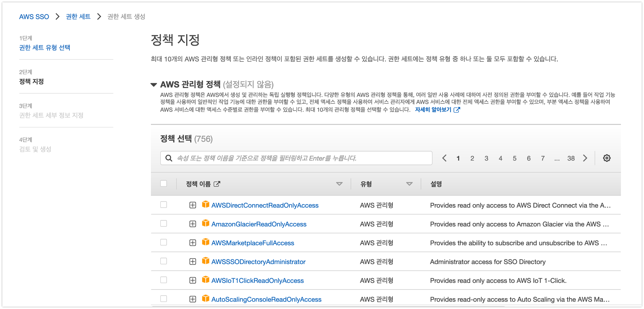644x309 pixels.
Task: Expand details of AWSSSODirectoryAdministrator row
Action: 193,262
